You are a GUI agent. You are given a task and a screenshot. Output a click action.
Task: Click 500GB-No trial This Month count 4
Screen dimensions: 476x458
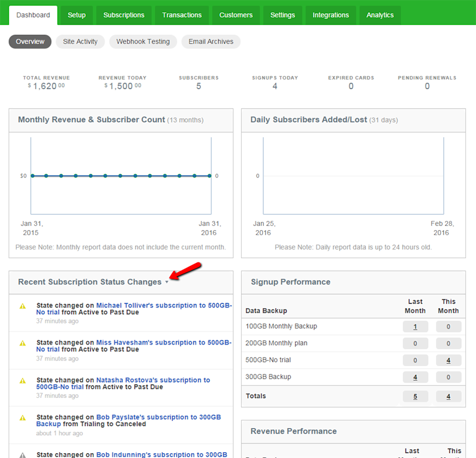click(448, 361)
